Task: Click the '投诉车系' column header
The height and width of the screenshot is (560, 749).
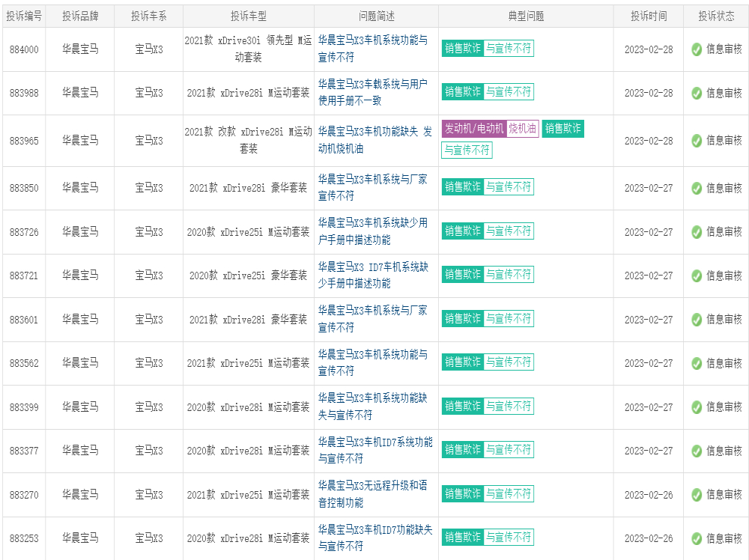Action: [149, 16]
